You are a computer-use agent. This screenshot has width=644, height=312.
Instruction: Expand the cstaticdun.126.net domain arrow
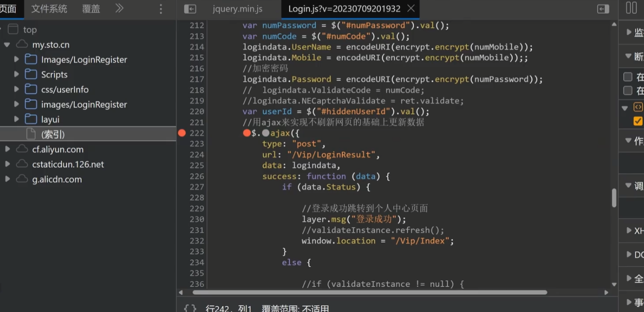coord(7,164)
